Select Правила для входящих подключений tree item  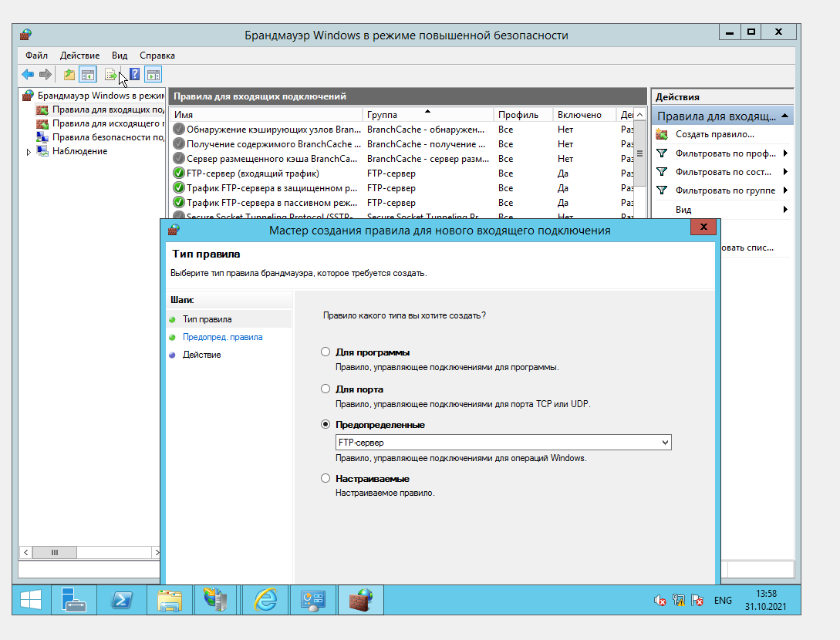point(100,109)
